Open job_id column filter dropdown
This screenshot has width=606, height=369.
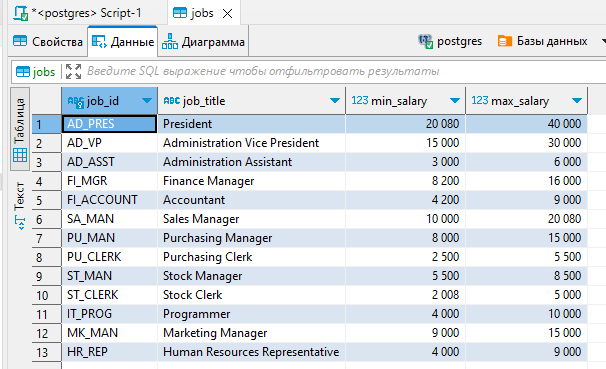(x=146, y=101)
